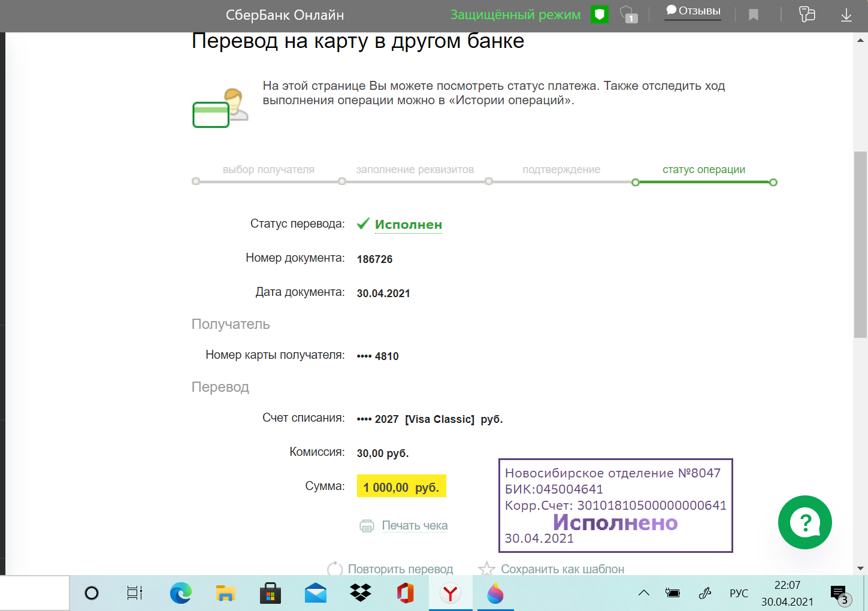868x611 pixels.
Task: Click the Защищённый режим label
Action: (515, 15)
